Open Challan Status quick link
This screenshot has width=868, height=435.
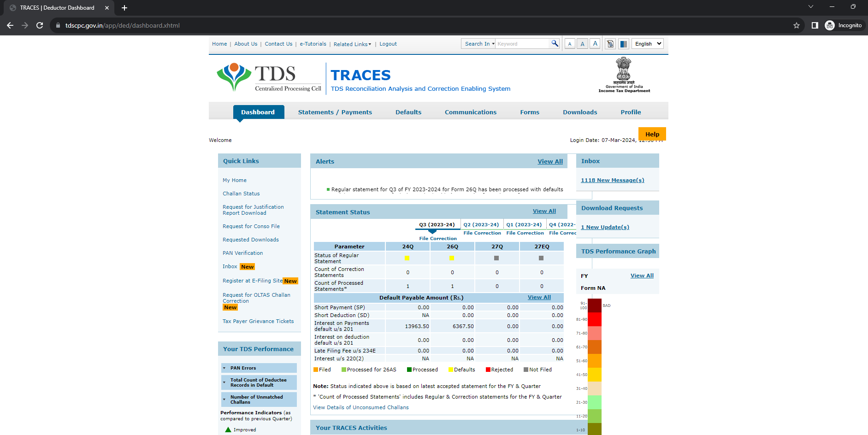pyautogui.click(x=241, y=194)
